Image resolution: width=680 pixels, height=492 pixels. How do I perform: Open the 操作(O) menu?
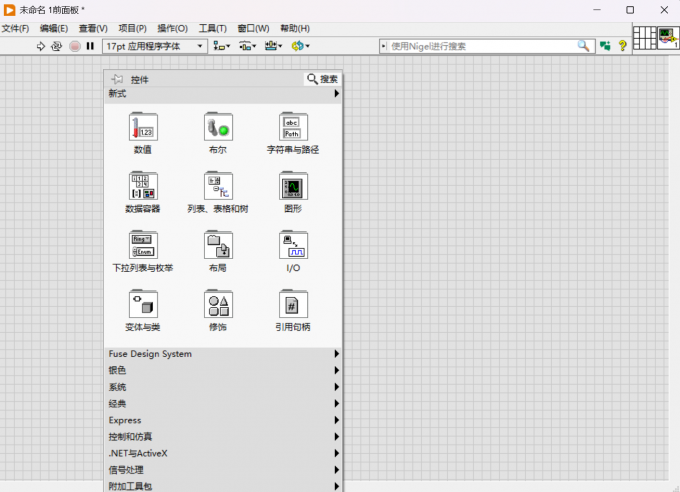[172, 29]
